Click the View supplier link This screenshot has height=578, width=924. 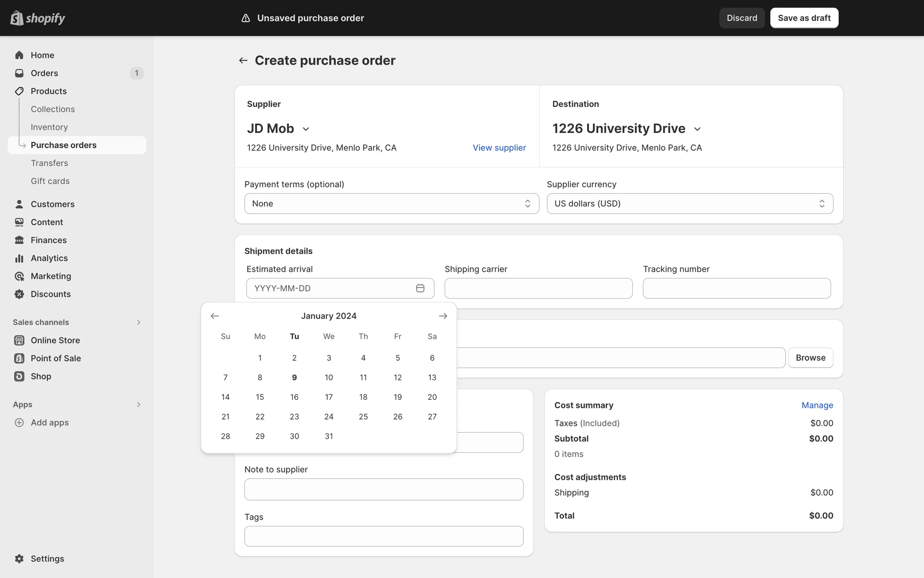click(499, 148)
